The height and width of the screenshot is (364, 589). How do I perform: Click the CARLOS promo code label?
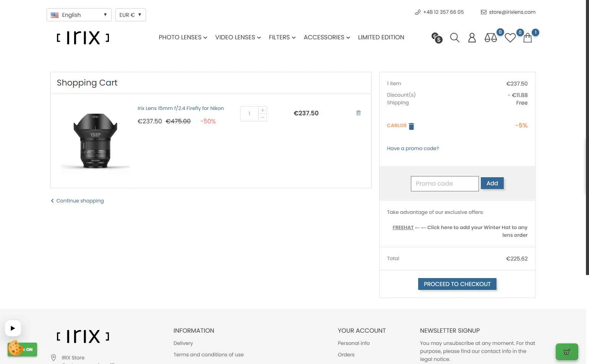397,126
